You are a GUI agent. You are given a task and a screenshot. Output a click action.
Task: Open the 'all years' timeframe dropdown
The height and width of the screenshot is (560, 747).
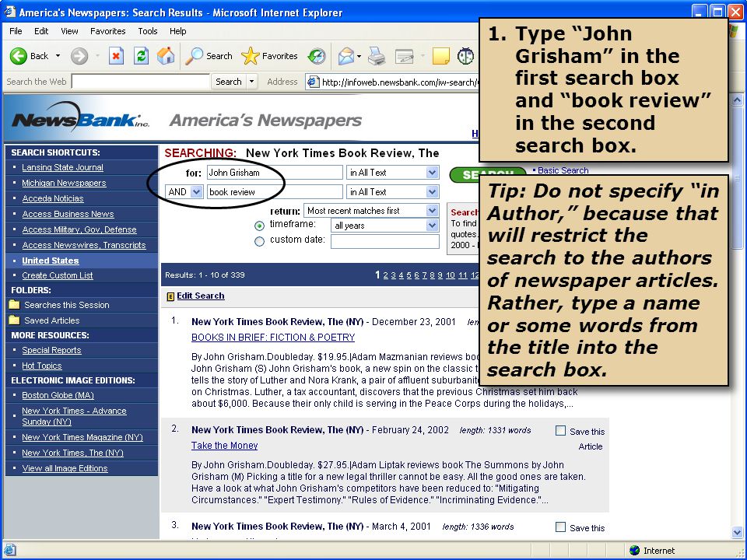pyautogui.click(x=432, y=226)
